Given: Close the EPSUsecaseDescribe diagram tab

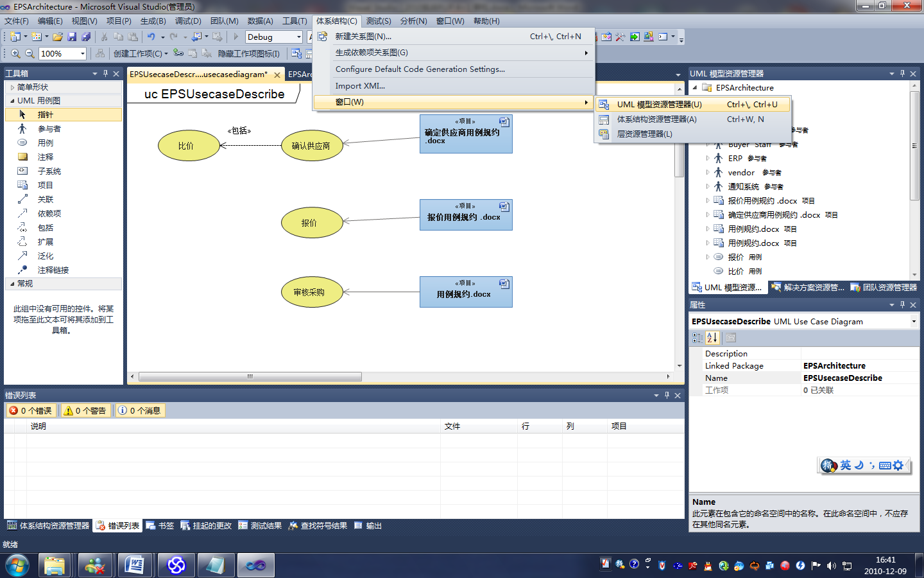Looking at the screenshot, I should tap(277, 74).
